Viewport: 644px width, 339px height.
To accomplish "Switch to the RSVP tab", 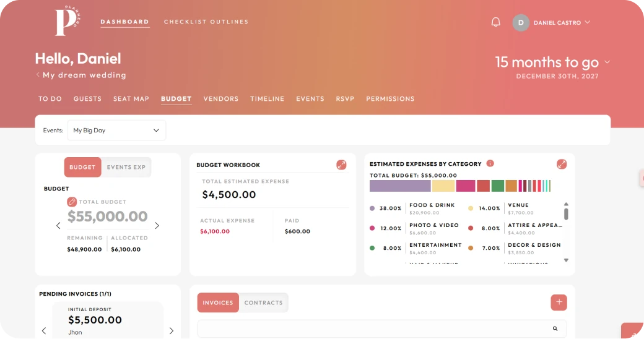I will [x=345, y=99].
